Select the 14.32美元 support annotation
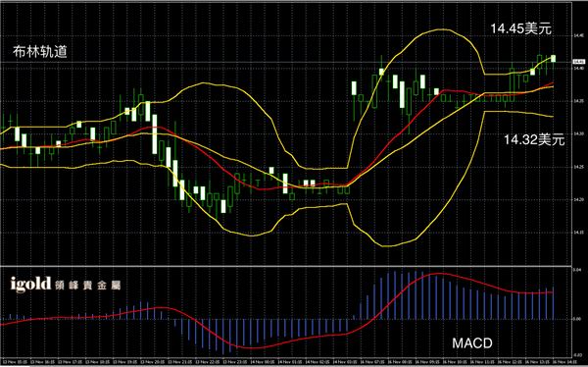This screenshot has width=588, height=367. [x=534, y=139]
